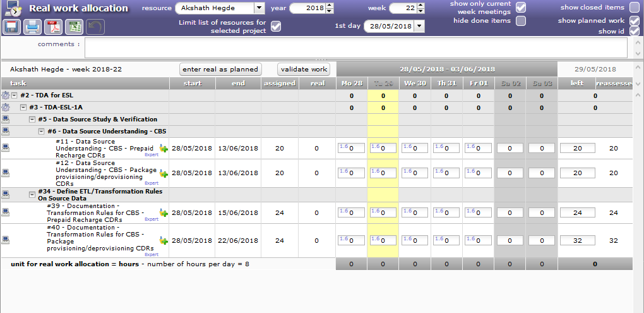The width and height of the screenshot is (644, 313).
Task: Collapse the #5 Data Source Study & Verification group
Action: click(x=32, y=120)
